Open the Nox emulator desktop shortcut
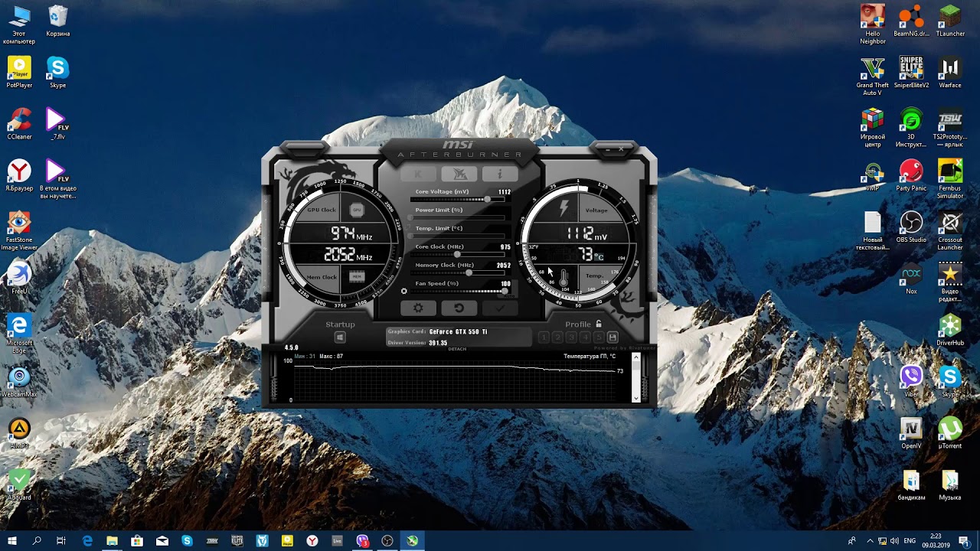 (911, 279)
